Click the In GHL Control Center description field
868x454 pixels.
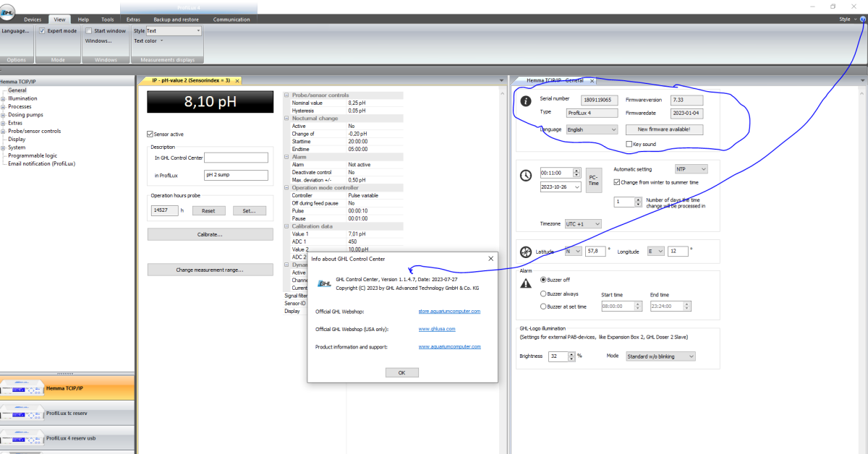tap(236, 157)
